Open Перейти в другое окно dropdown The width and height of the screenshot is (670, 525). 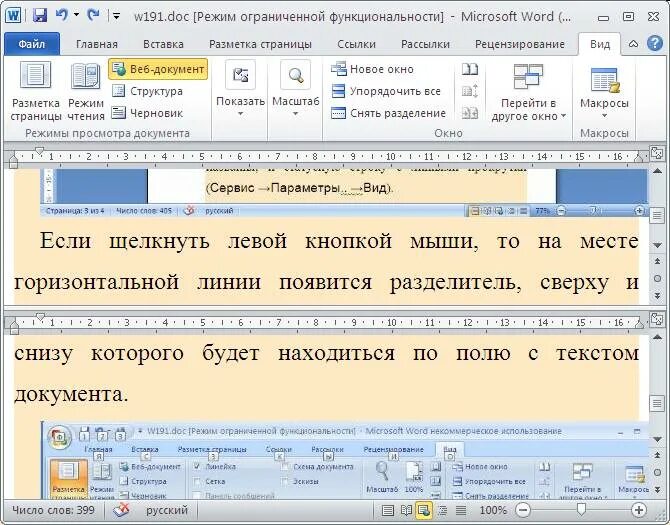pos(529,92)
